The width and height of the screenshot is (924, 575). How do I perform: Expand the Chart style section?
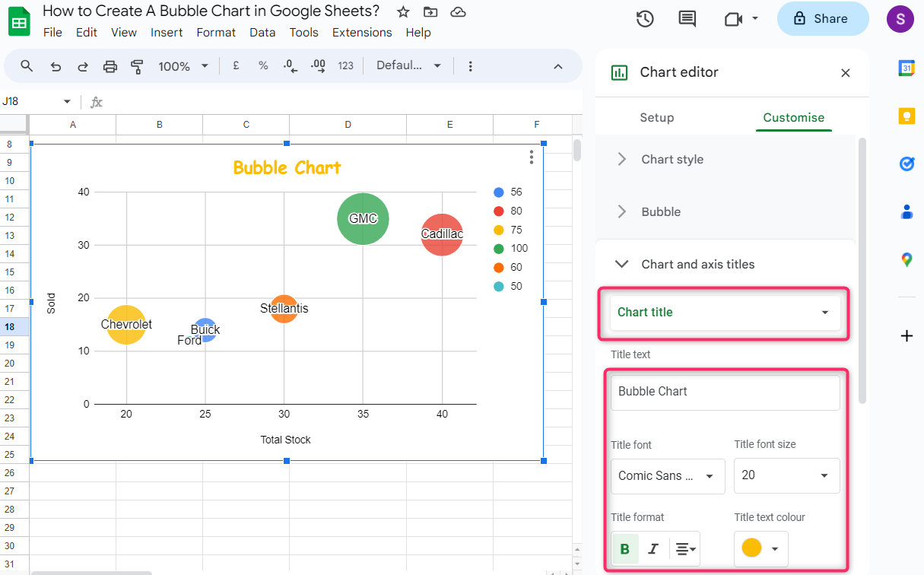(x=672, y=159)
